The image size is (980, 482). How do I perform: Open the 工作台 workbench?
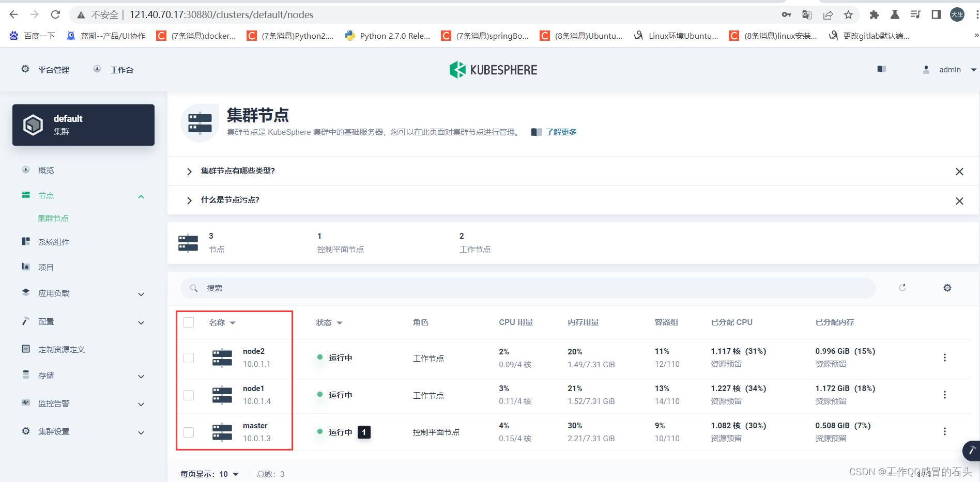coord(114,70)
